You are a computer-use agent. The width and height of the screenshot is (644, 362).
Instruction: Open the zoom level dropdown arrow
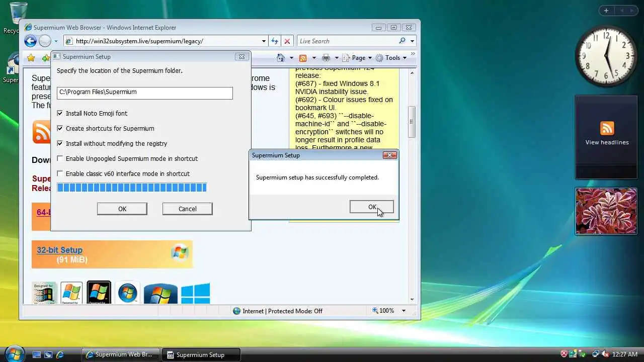click(404, 311)
